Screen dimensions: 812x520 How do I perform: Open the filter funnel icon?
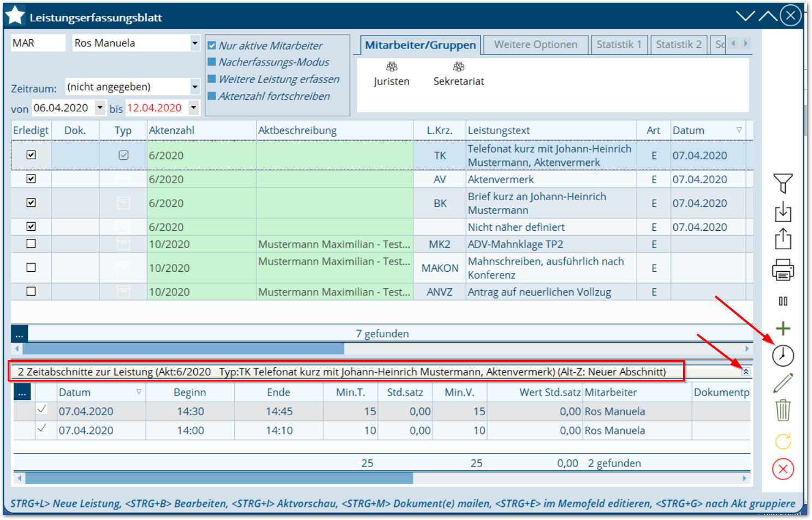[783, 183]
